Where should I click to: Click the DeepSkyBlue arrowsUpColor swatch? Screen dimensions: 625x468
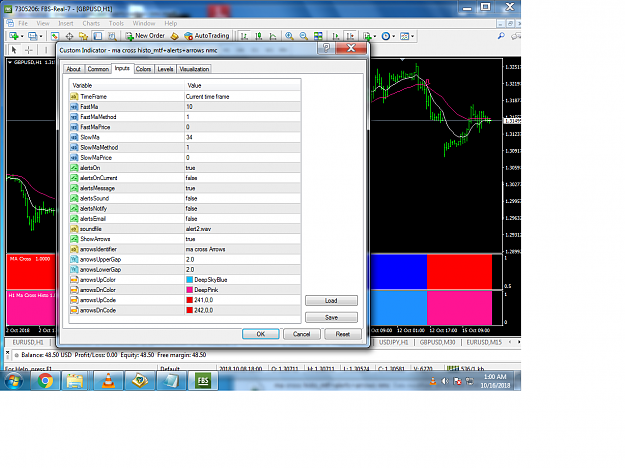click(189, 280)
